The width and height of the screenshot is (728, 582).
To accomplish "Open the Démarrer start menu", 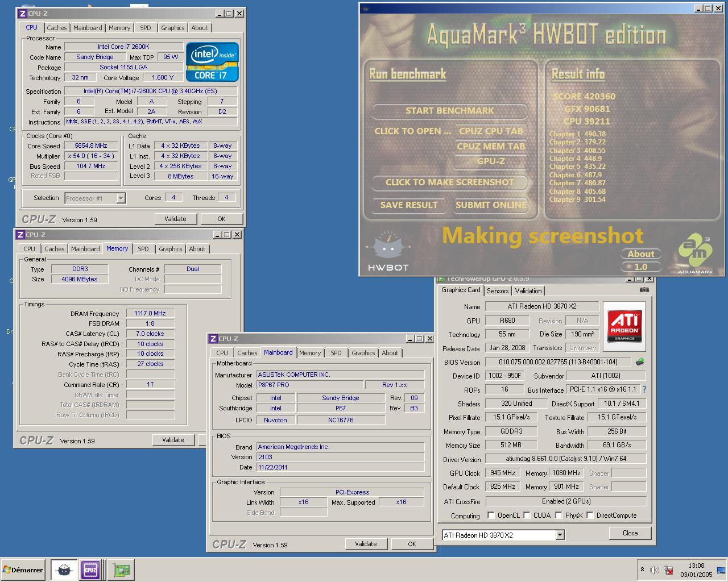I will coord(23,569).
